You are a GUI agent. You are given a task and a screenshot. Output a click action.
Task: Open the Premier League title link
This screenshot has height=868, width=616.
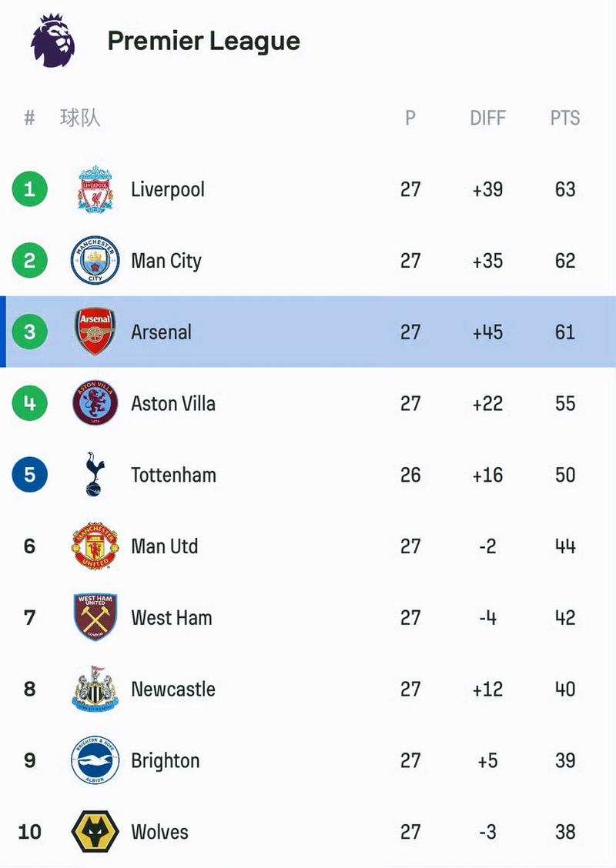tap(204, 42)
